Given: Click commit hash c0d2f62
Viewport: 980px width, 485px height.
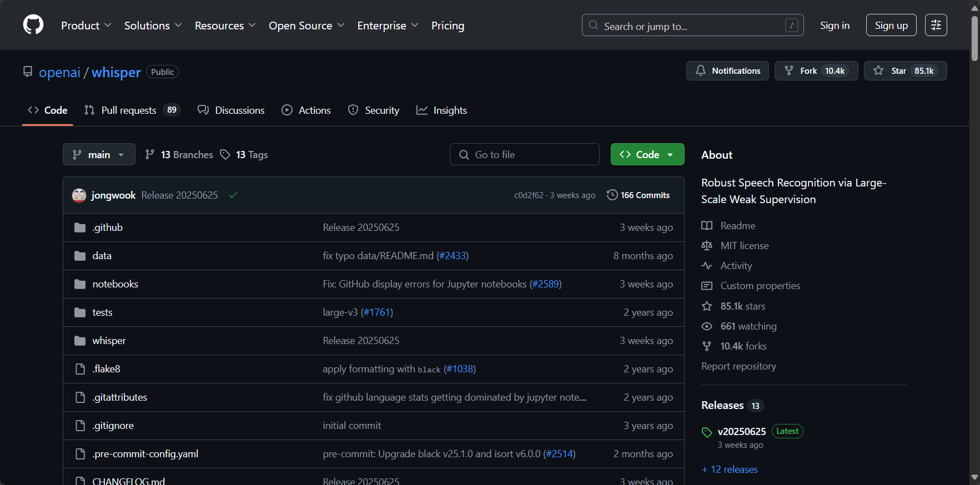Looking at the screenshot, I should [529, 195].
